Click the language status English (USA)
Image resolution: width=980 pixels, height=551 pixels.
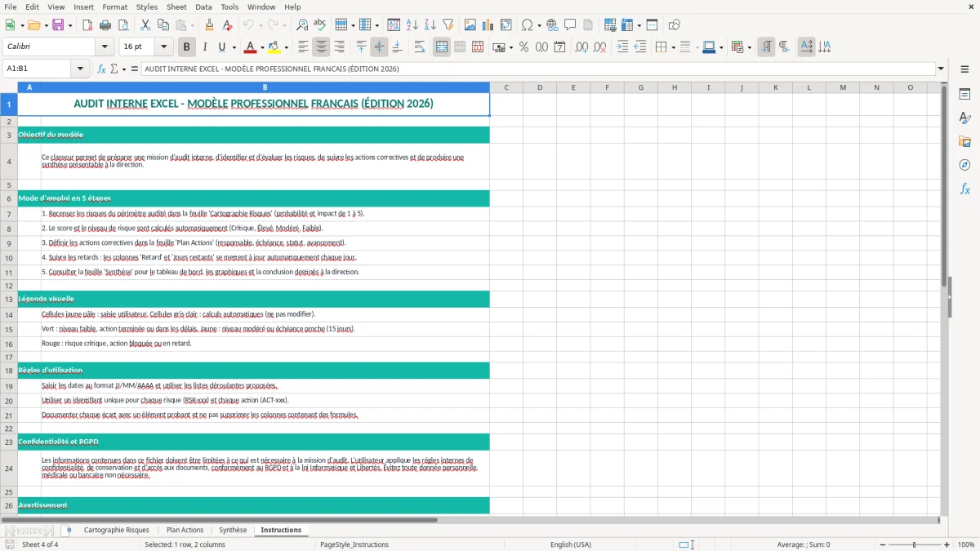point(571,544)
